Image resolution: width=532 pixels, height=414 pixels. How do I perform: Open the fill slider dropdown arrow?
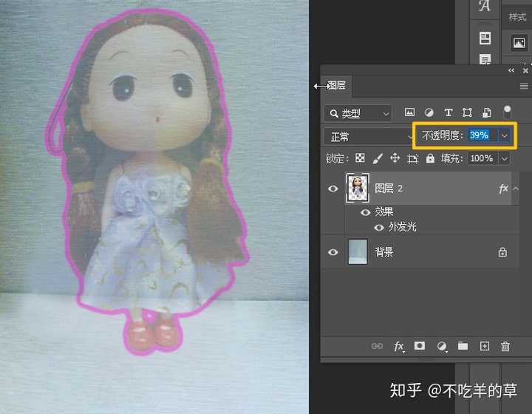tap(505, 158)
